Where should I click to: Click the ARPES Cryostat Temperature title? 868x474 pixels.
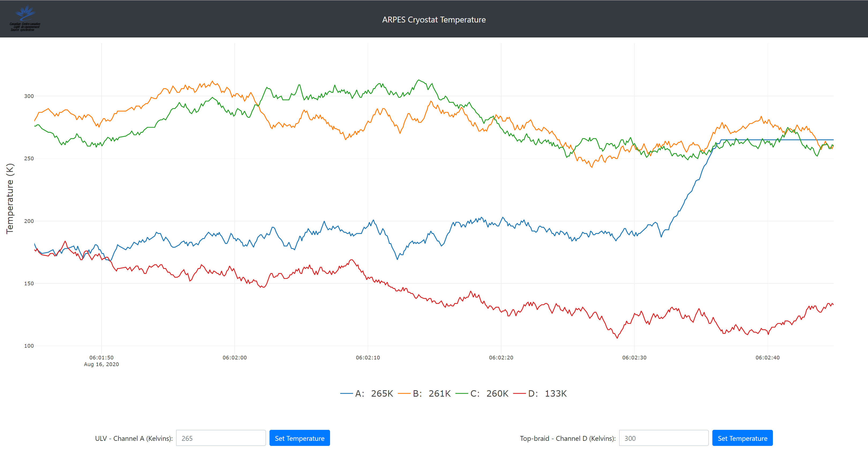[434, 20]
